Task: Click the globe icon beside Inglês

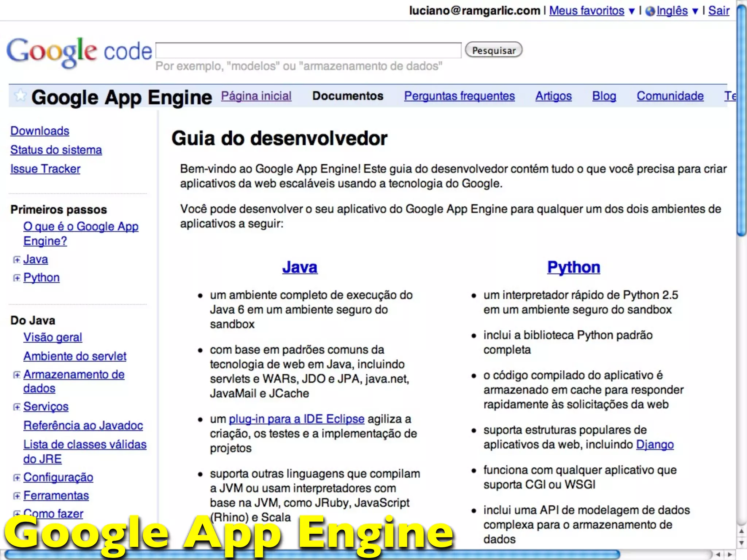Action: [650, 11]
